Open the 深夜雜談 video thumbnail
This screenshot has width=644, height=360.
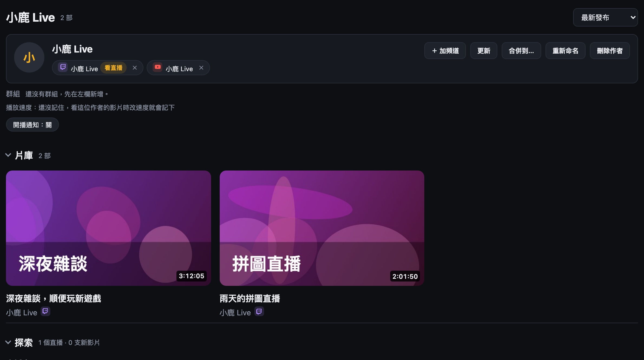click(x=109, y=228)
